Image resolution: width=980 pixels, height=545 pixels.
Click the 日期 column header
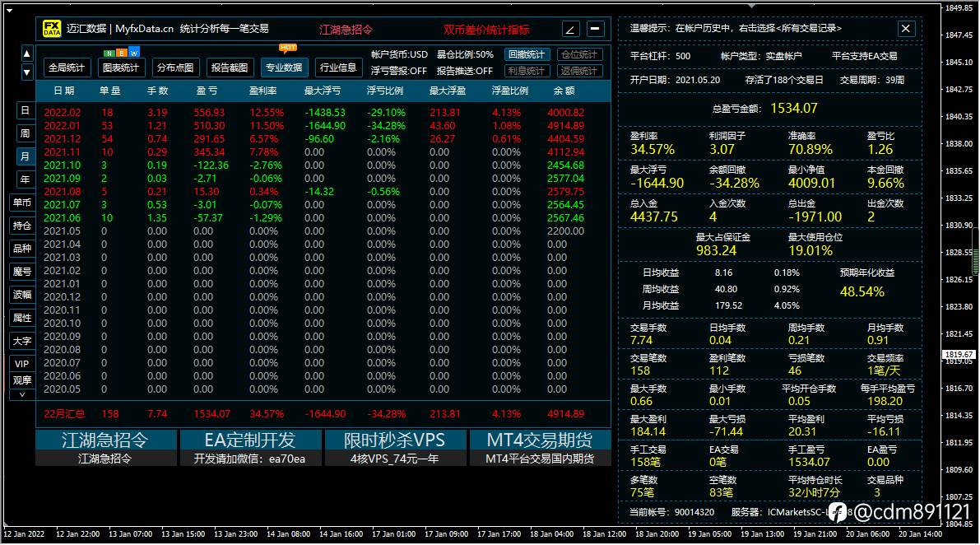coord(63,91)
